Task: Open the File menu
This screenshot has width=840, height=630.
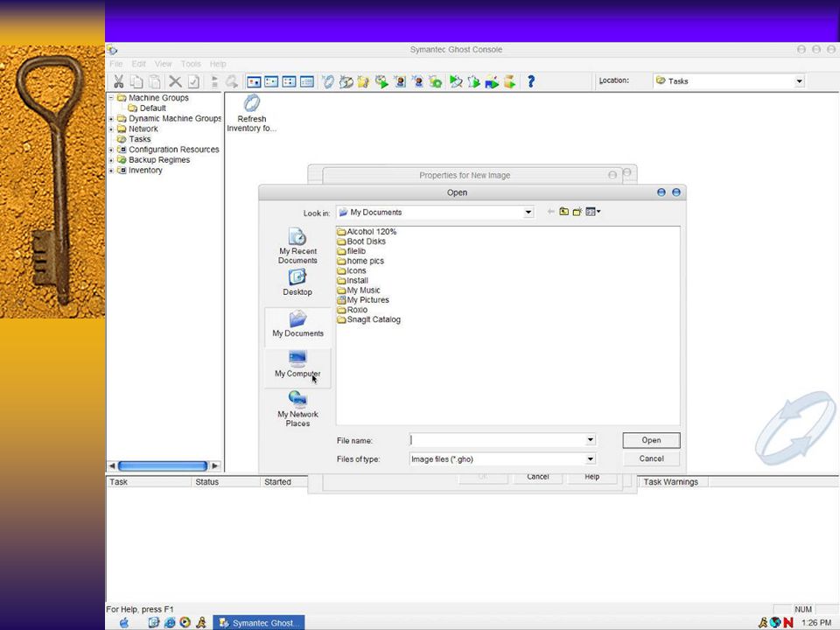Action: (115, 64)
